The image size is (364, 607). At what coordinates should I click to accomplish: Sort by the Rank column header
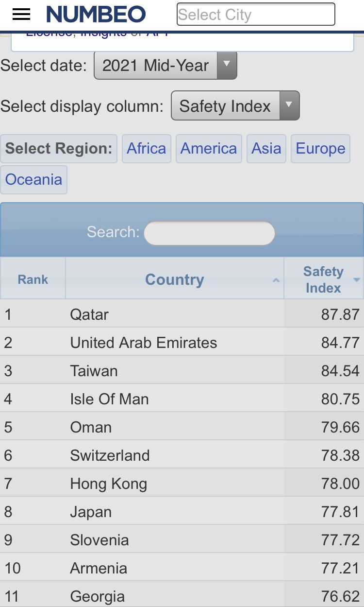[33, 278]
